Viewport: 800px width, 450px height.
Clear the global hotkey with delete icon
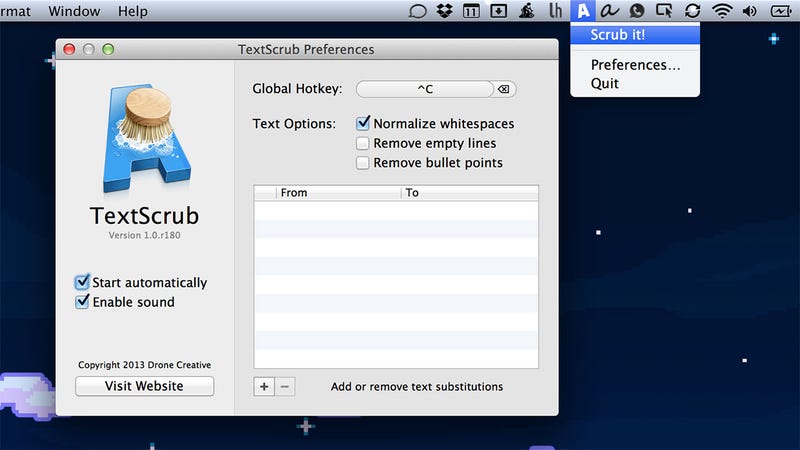[x=504, y=89]
